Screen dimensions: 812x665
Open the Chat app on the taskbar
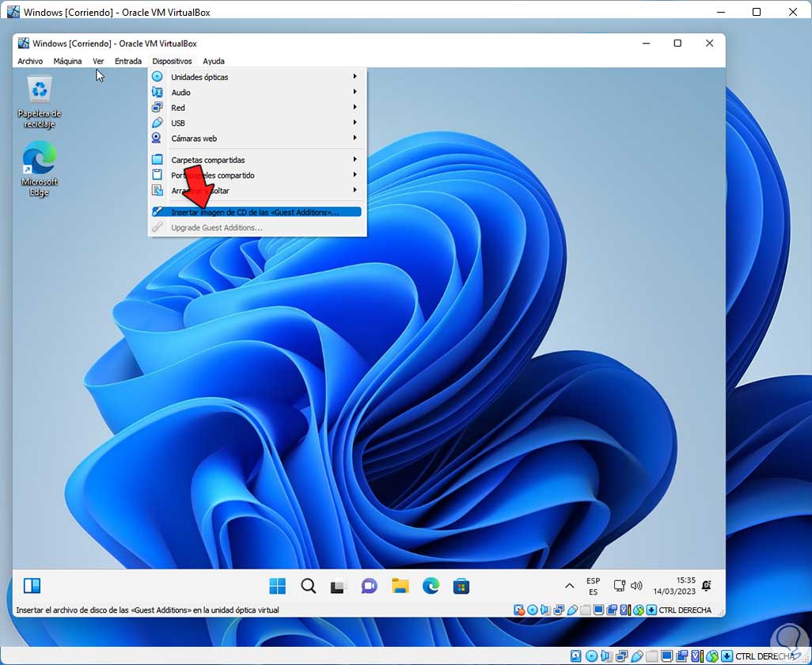[370, 587]
